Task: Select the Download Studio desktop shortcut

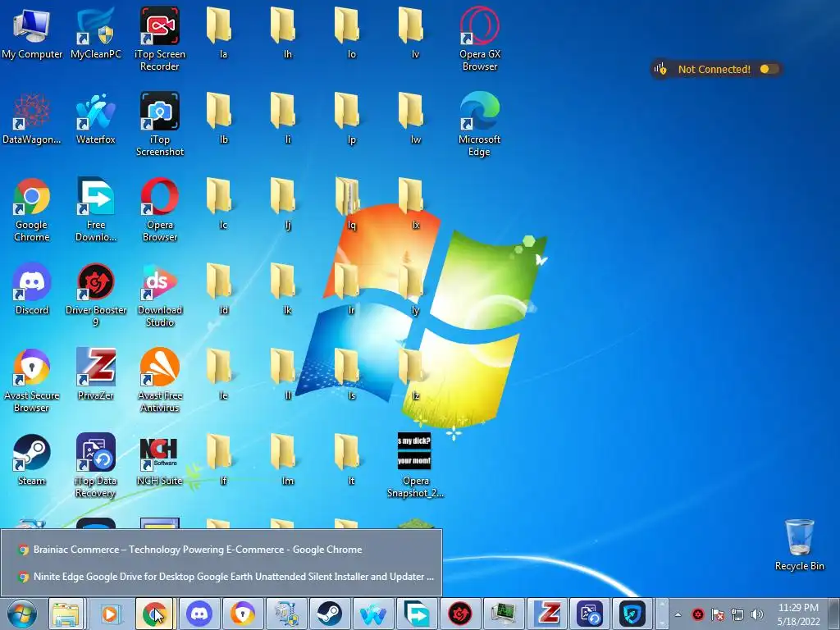Action: (x=160, y=294)
